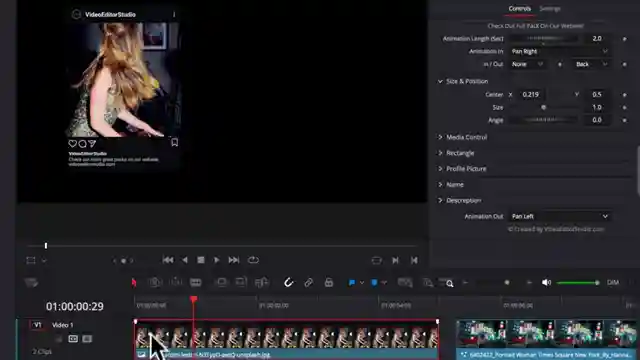Select the Video 1 track header
This screenshot has height=360, width=640.
click(62, 325)
